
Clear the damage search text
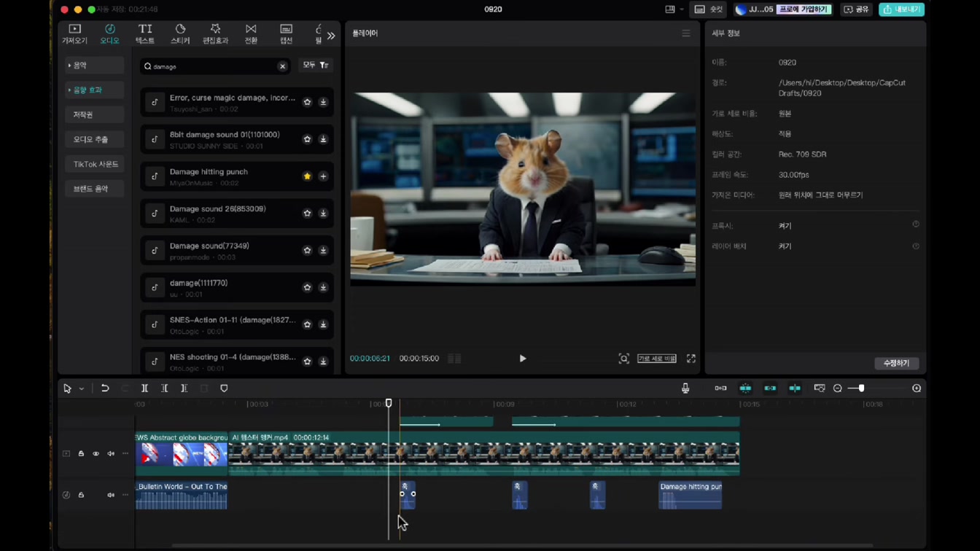point(282,66)
